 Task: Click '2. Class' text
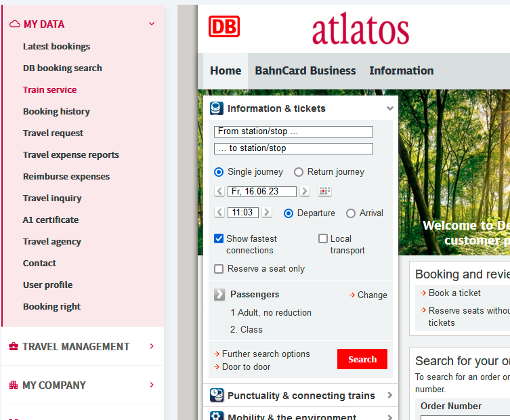pyautogui.click(x=247, y=329)
